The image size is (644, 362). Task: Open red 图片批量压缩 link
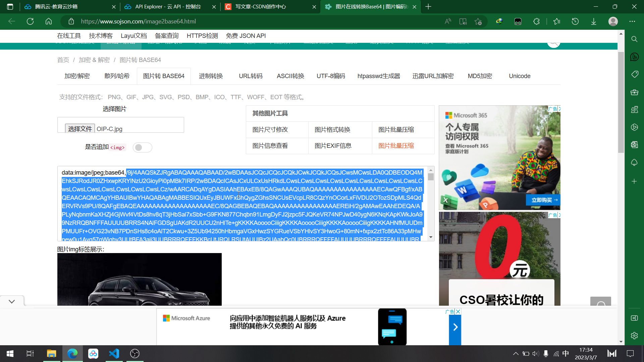point(396,146)
